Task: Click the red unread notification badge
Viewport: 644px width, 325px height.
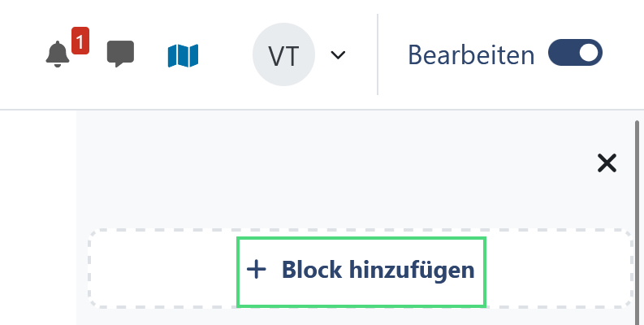Action: pos(80,39)
